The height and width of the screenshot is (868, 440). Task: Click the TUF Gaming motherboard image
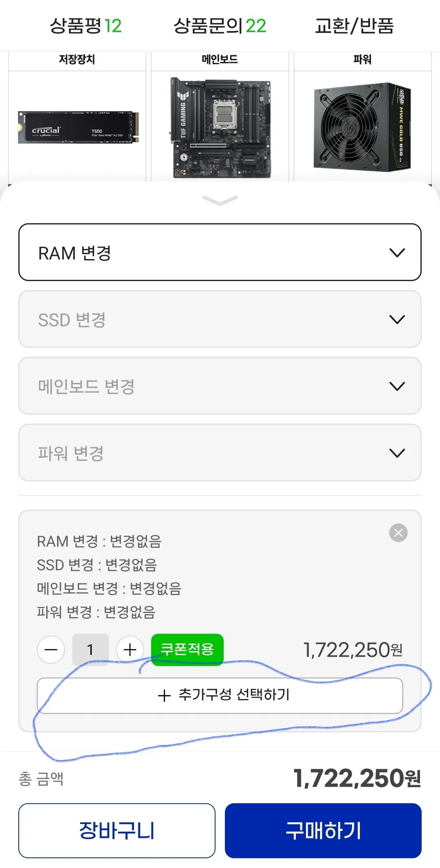220,124
